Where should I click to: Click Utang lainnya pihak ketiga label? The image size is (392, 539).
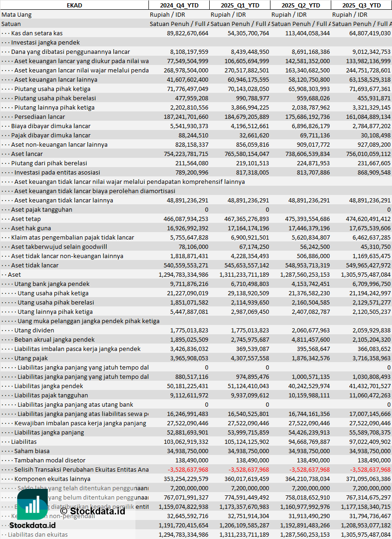55,312
